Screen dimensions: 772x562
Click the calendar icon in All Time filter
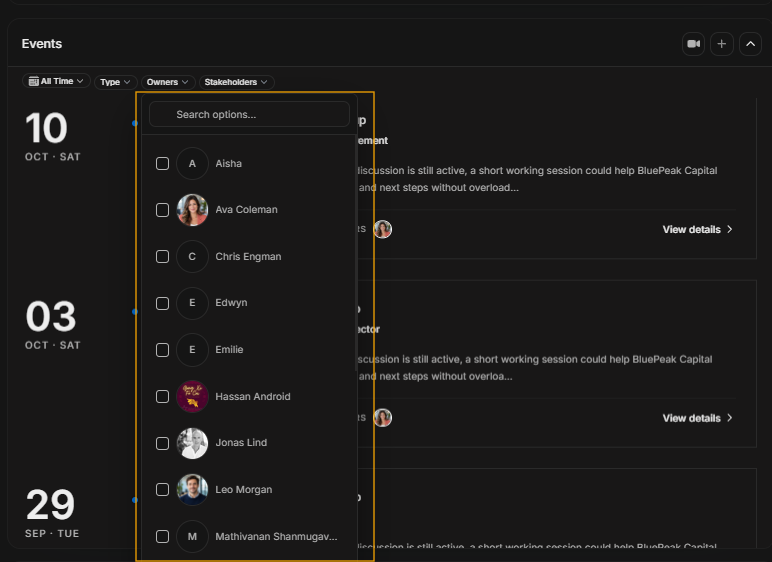pyautogui.click(x=33, y=81)
